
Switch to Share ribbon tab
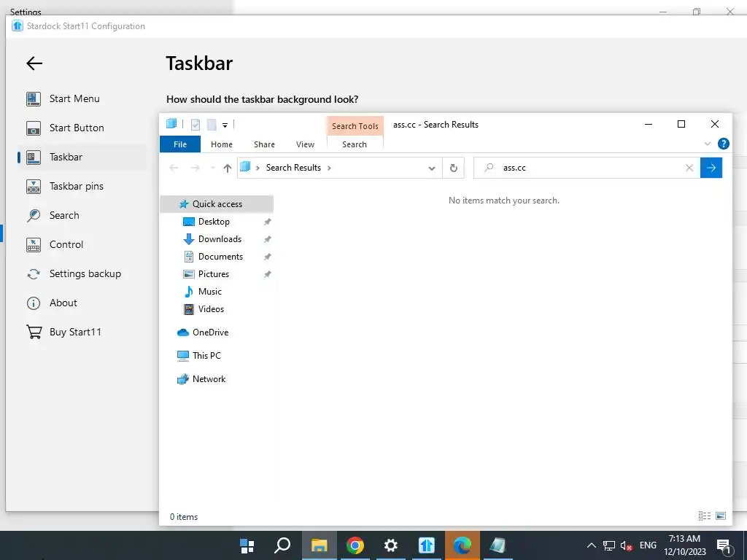click(264, 144)
